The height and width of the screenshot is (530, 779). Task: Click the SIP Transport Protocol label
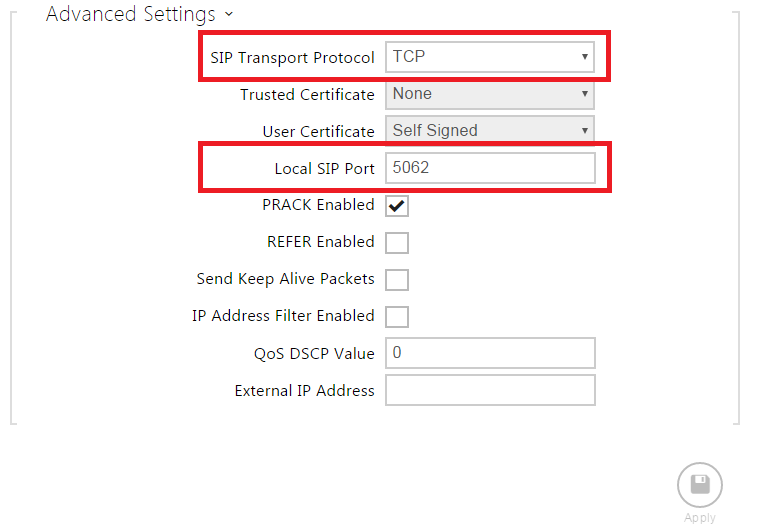coord(292,57)
